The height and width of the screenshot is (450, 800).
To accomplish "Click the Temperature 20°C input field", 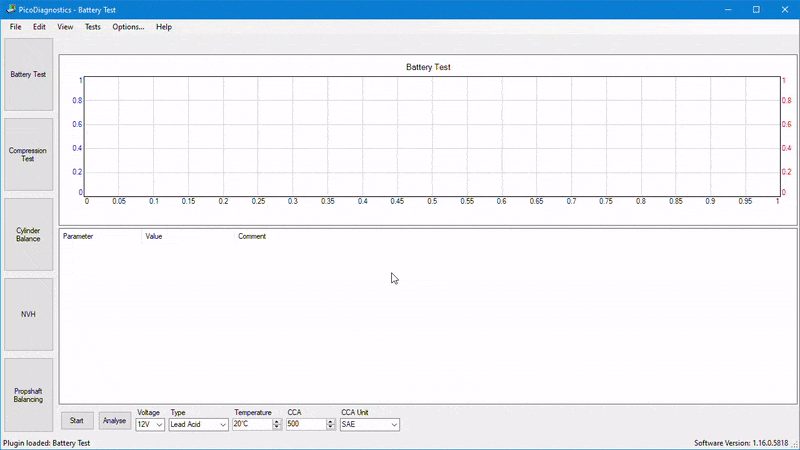I will coord(252,424).
